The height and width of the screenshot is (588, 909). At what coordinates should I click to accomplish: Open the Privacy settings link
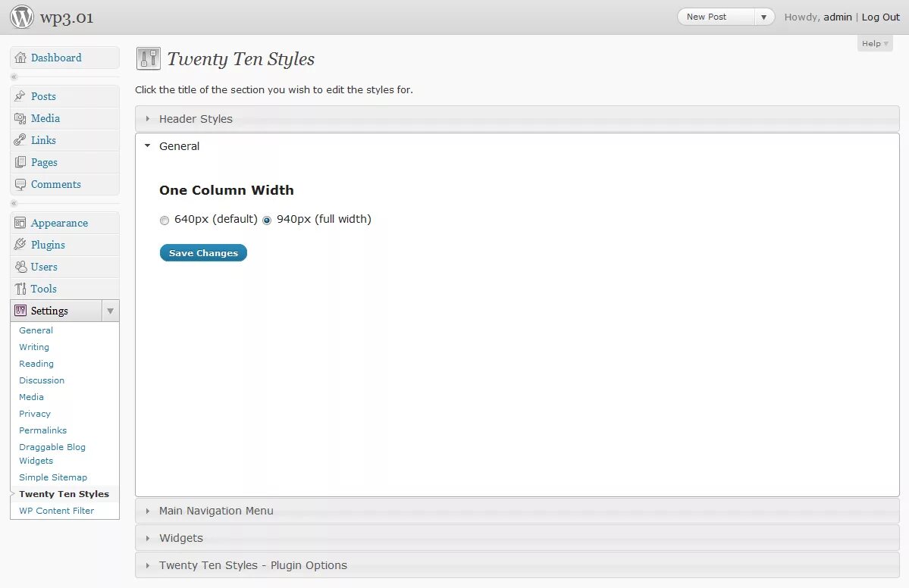(35, 414)
